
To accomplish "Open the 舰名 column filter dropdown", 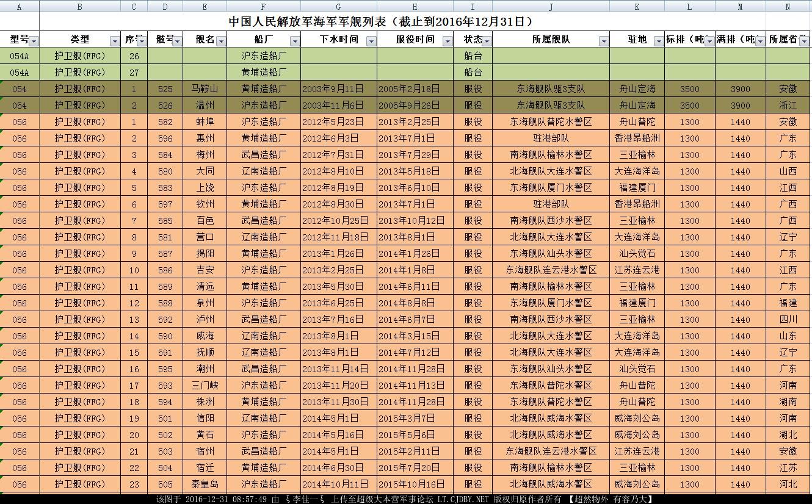I will (221, 41).
